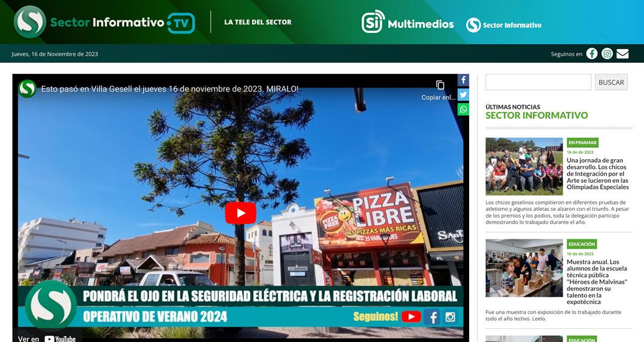
Task: Click the email envelope icon in header
Action: click(x=622, y=53)
